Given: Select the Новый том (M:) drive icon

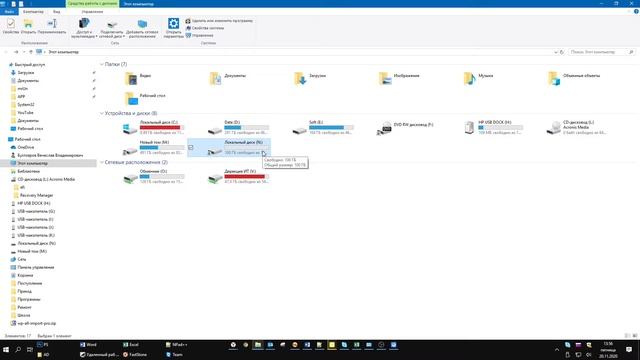Looking at the screenshot, I should [130, 150].
